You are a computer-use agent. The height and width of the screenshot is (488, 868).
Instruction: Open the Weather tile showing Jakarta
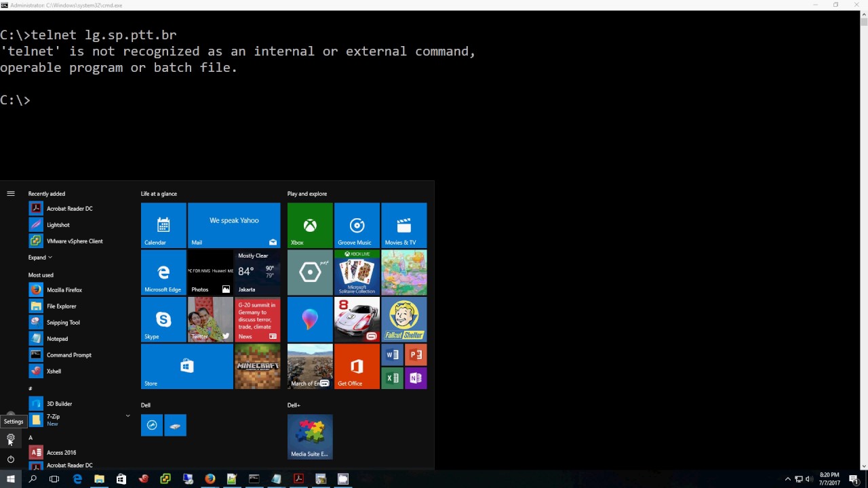tap(258, 272)
